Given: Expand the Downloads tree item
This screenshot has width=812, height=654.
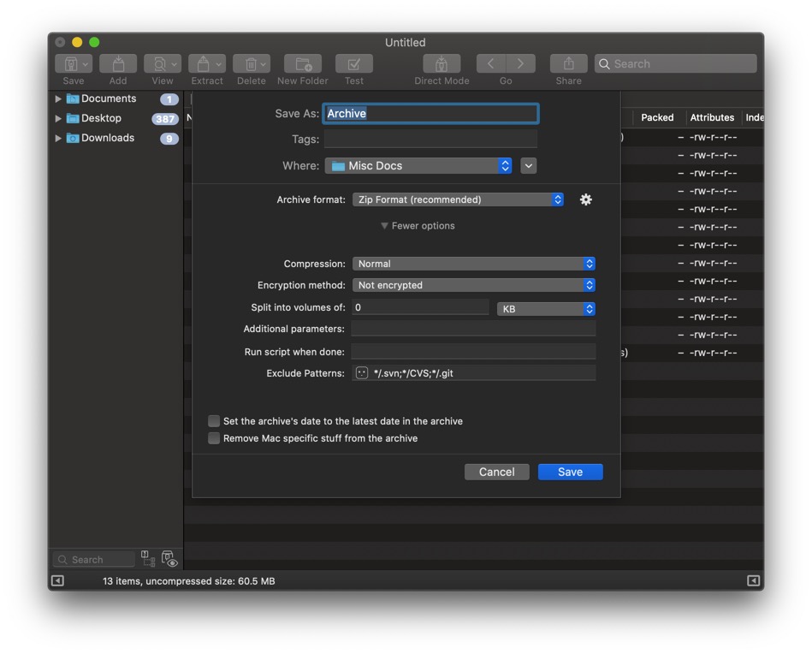Looking at the screenshot, I should 58,138.
